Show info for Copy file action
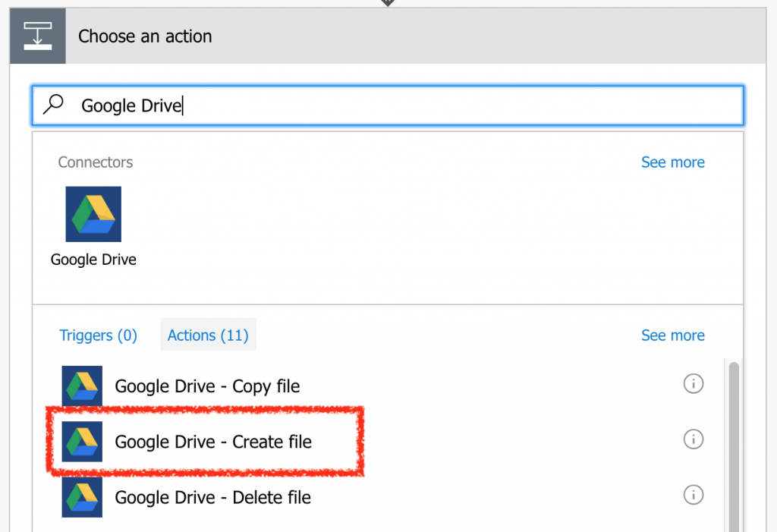This screenshot has height=532, width=777. pos(694,384)
